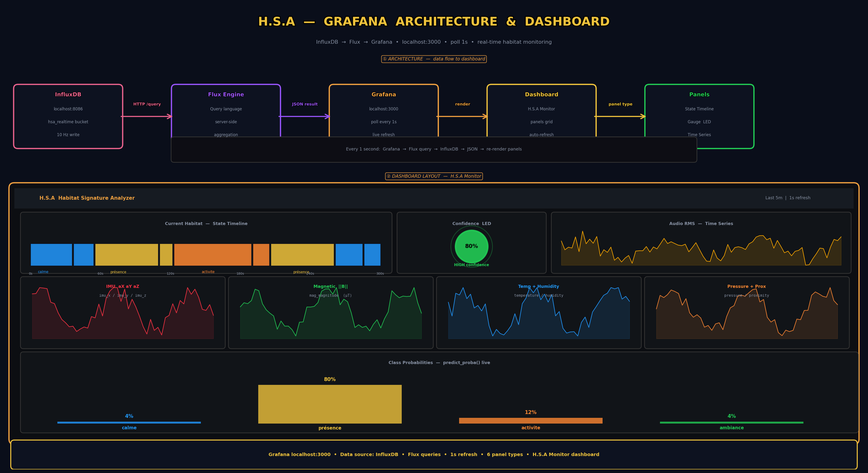Screen dimensions: 868x473
Task: Click the Confidence LED showing 80%
Action: [x=471, y=247]
